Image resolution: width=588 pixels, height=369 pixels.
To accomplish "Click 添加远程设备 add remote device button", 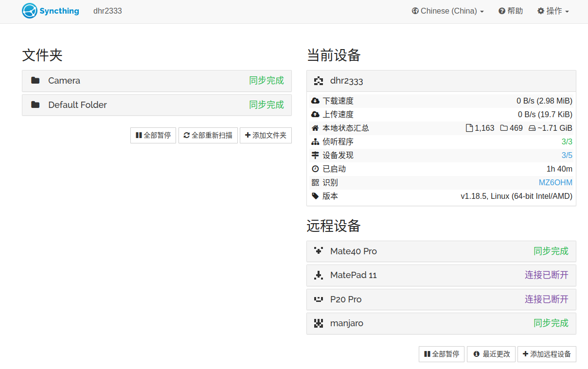I will tap(547, 354).
